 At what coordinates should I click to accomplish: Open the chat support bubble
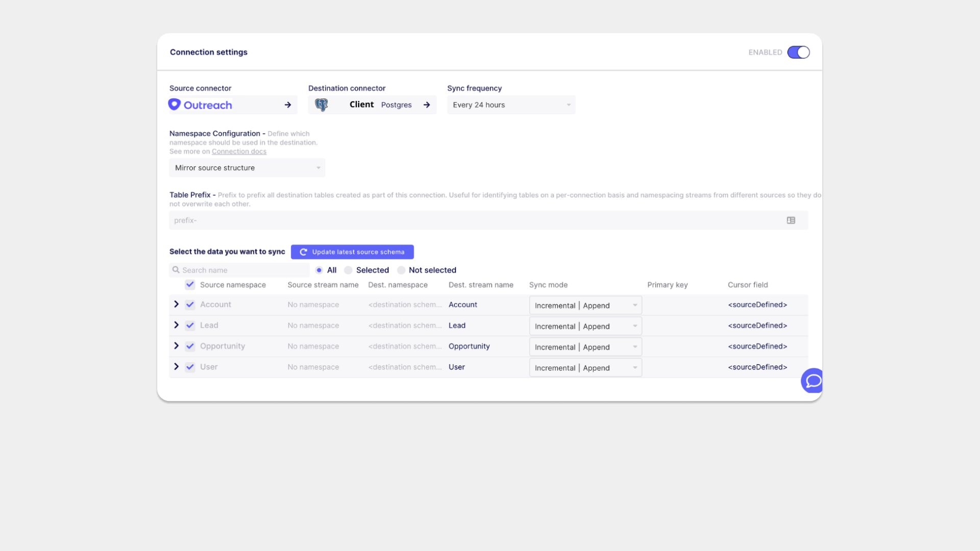tap(813, 381)
